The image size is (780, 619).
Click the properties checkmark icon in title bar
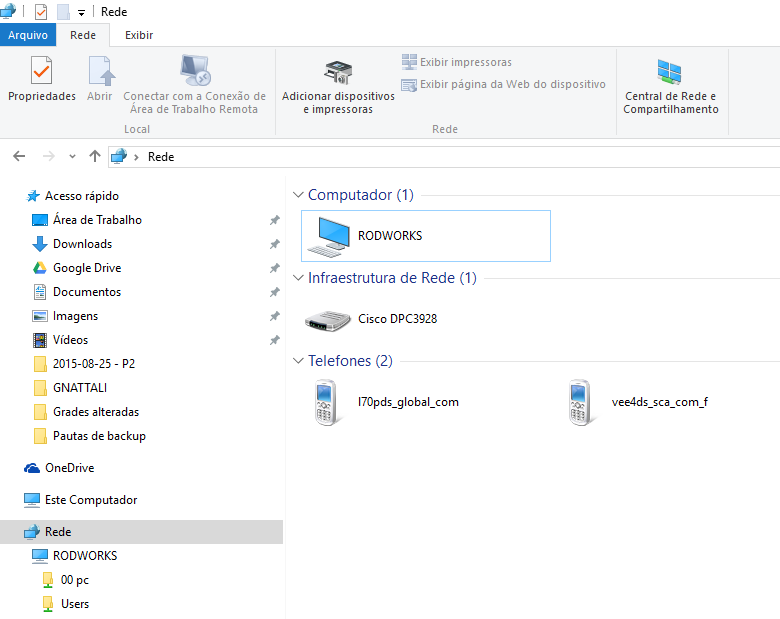pyautogui.click(x=41, y=11)
